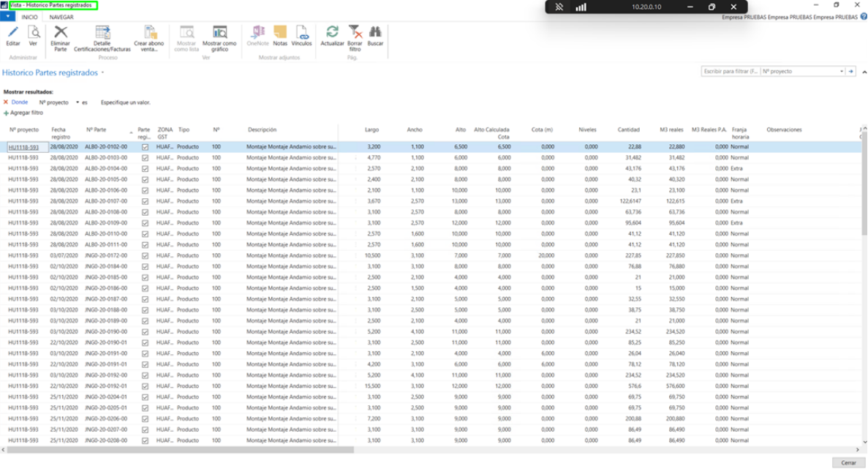868x469 pixels.
Task: Switch to the INICIO tab
Action: tap(29, 16)
